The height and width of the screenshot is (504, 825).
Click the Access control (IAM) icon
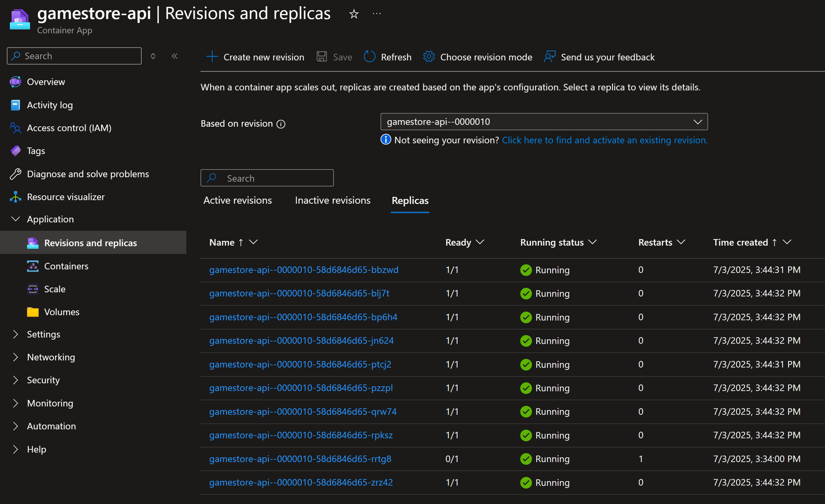[x=15, y=128]
